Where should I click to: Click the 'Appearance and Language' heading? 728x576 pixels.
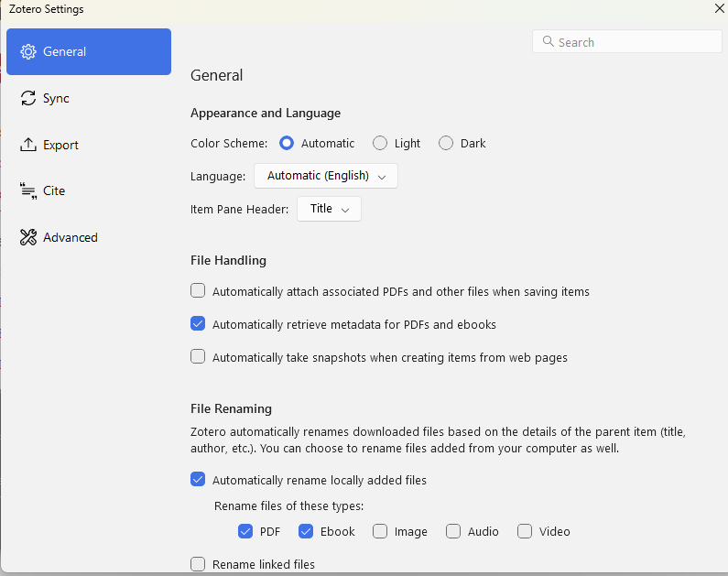click(x=266, y=114)
